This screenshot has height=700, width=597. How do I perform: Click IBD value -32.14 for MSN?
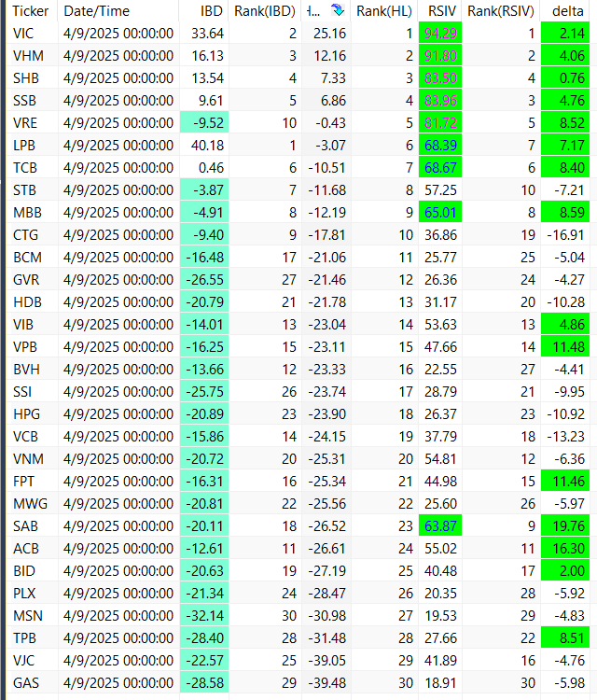[204, 616]
